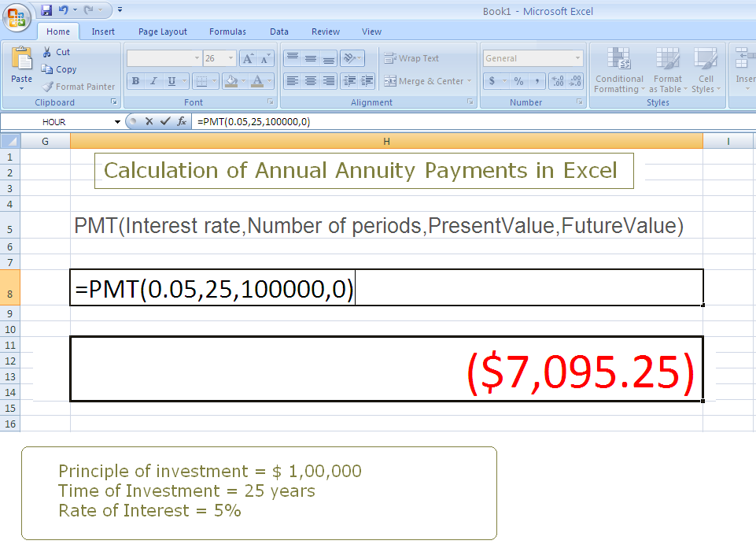The height and width of the screenshot is (559, 756).
Task: Click the Cell Styles button
Action: (x=706, y=71)
